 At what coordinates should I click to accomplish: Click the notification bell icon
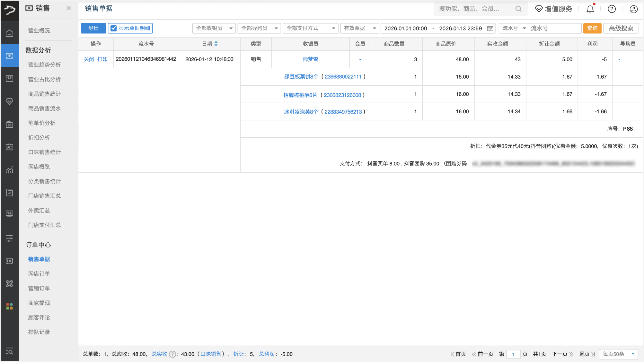590,9
